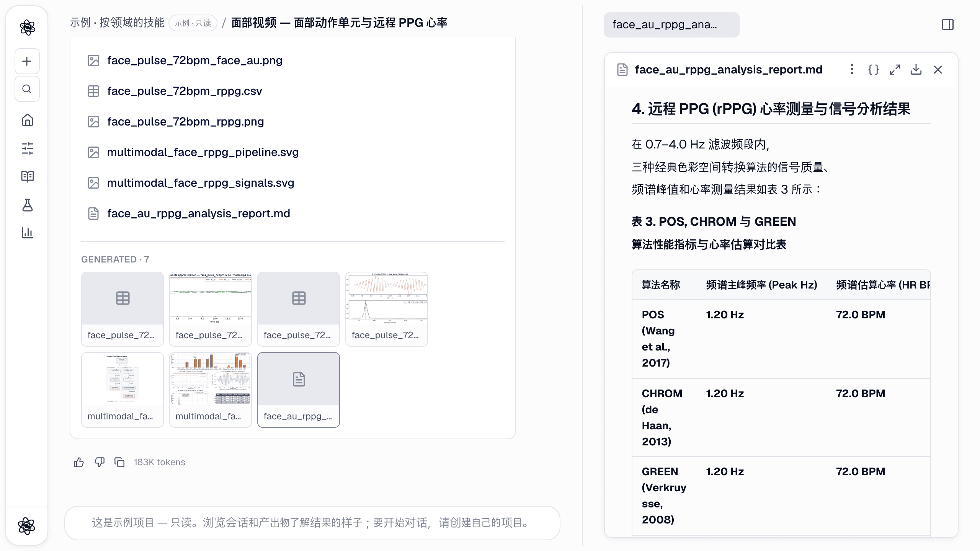Open face_pulse_72bpm_rppg.png file
Image resolution: width=980 pixels, height=551 pixels.
coord(185,122)
